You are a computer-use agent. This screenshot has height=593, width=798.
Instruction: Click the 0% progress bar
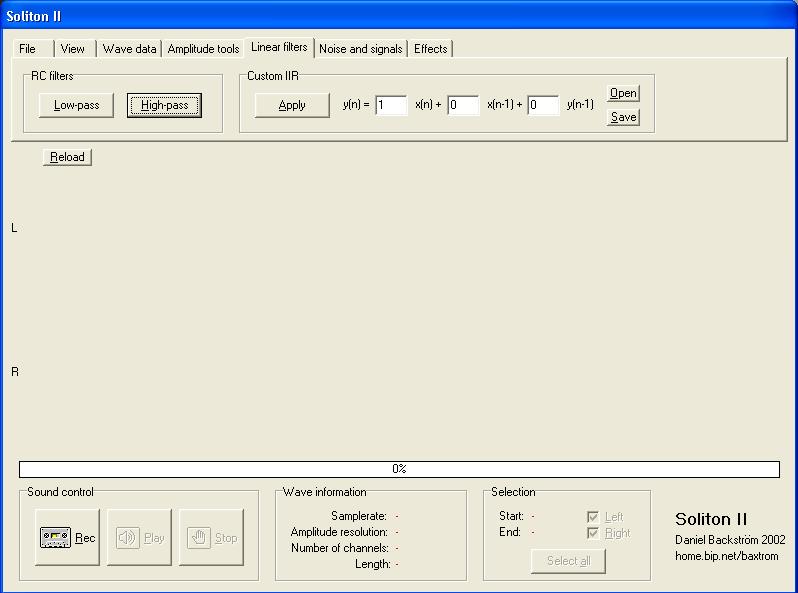click(x=399, y=469)
